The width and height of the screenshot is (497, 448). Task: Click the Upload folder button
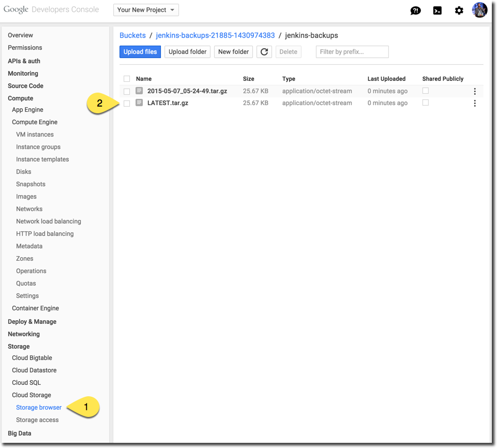(x=187, y=52)
